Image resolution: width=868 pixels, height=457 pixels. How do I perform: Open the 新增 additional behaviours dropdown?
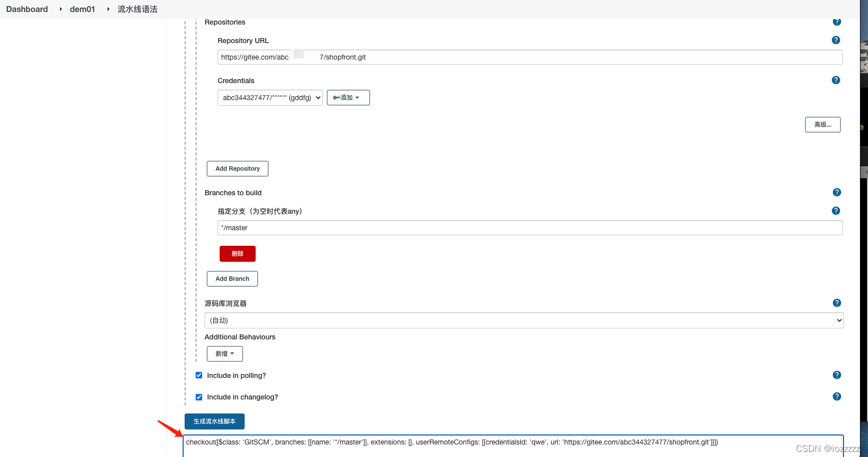[225, 354]
